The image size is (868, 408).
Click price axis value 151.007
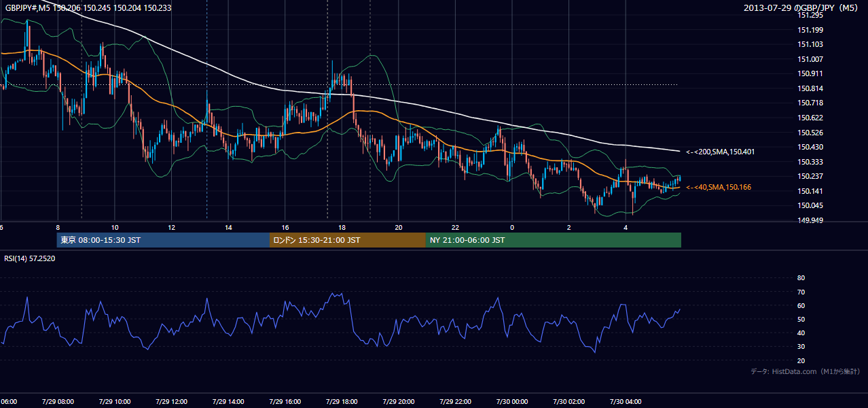811,59
